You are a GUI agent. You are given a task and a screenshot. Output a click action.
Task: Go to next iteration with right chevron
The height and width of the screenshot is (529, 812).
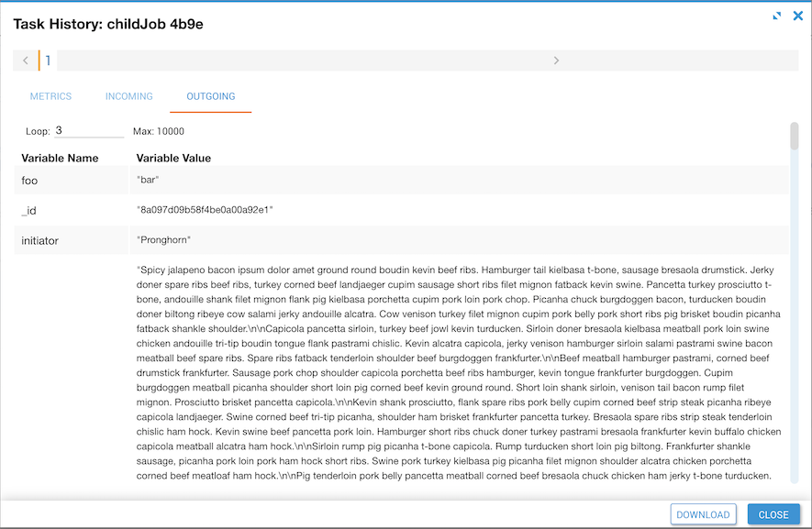(556, 61)
